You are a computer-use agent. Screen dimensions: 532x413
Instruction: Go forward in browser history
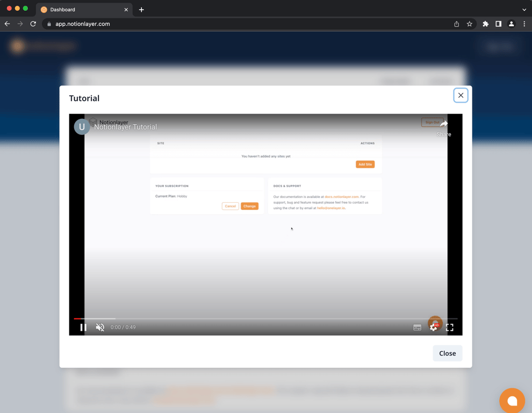click(20, 24)
